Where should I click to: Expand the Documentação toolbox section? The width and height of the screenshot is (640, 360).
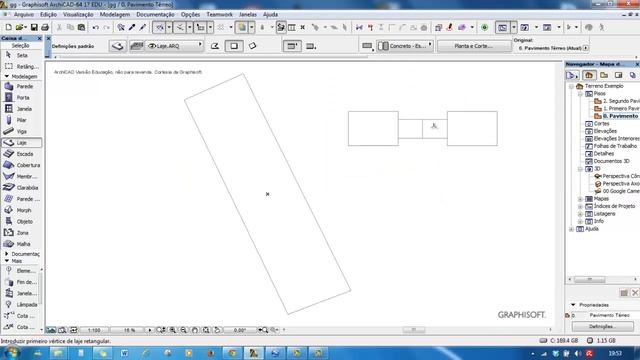[7, 254]
